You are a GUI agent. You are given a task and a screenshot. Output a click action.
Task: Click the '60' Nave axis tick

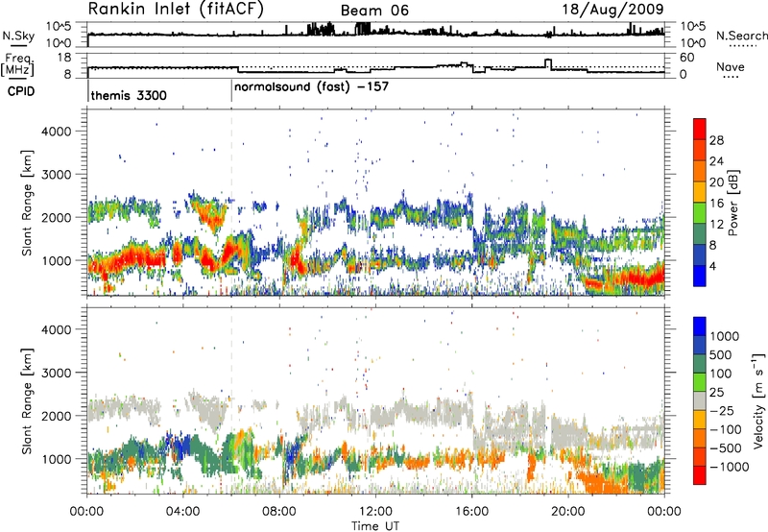(x=686, y=58)
